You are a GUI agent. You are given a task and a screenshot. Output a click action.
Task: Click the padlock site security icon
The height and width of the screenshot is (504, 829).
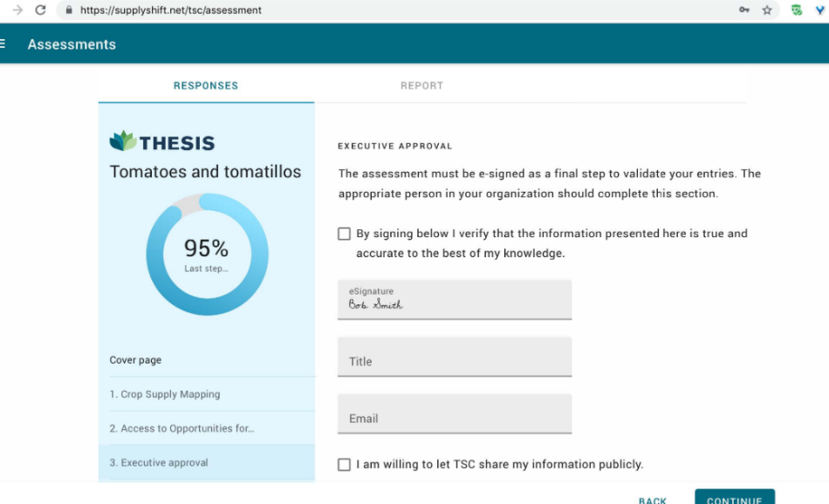coord(68,10)
